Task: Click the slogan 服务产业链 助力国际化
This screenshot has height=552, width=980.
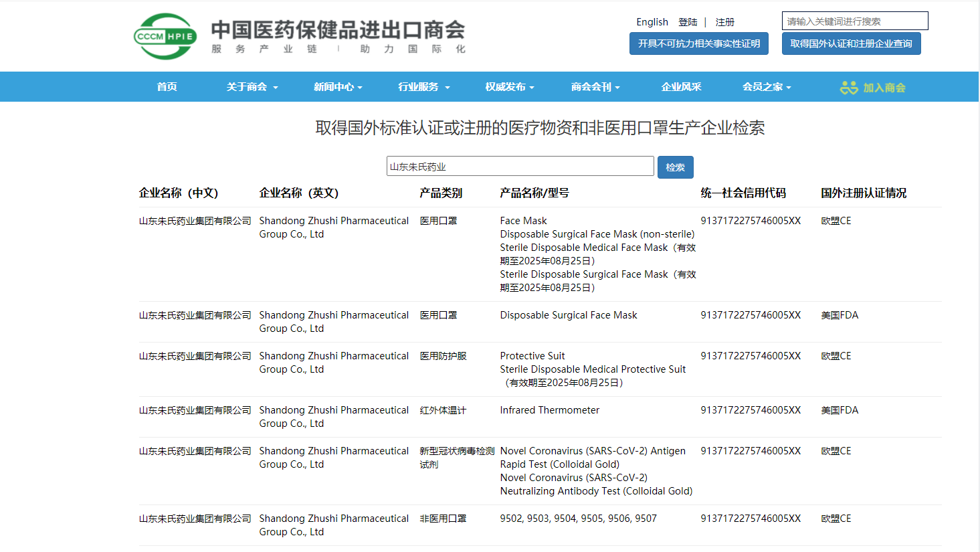Action: coord(338,49)
